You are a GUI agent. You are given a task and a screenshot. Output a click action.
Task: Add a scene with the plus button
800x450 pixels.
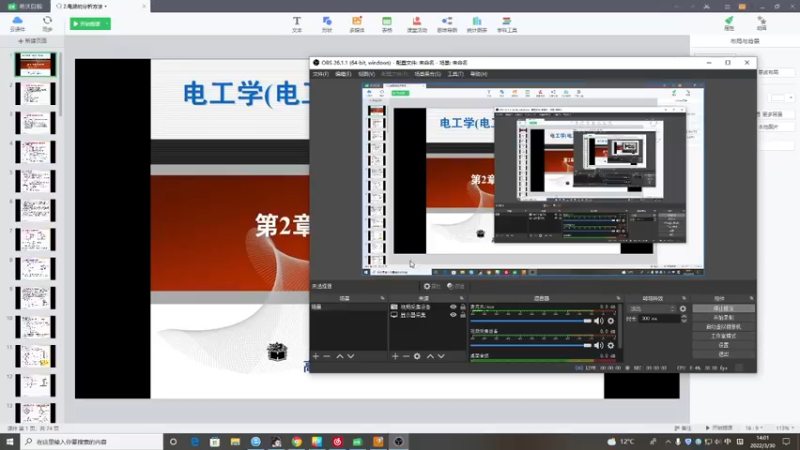click(316, 356)
